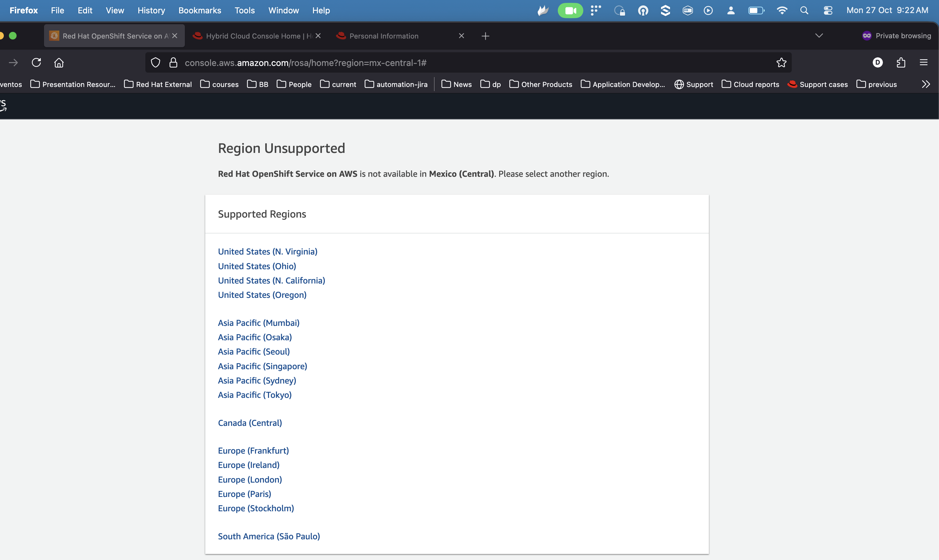The height and width of the screenshot is (560, 939).
Task: Close the Personal Information tab
Action: tap(462, 36)
